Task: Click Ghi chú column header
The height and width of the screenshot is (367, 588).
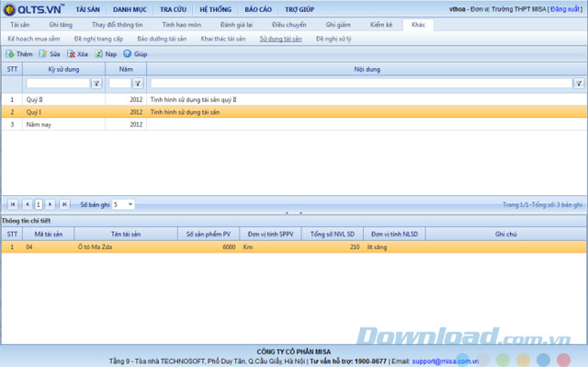Action: coord(506,234)
